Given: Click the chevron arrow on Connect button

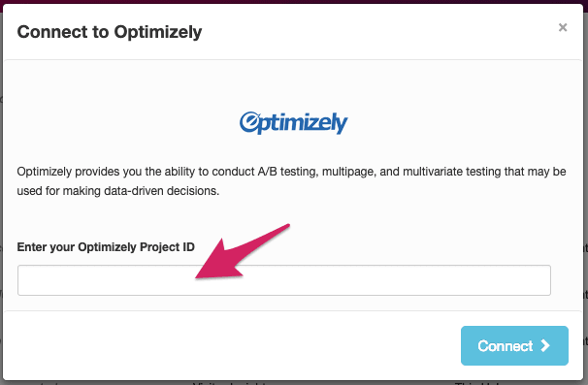Looking at the screenshot, I should pos(545,345).
